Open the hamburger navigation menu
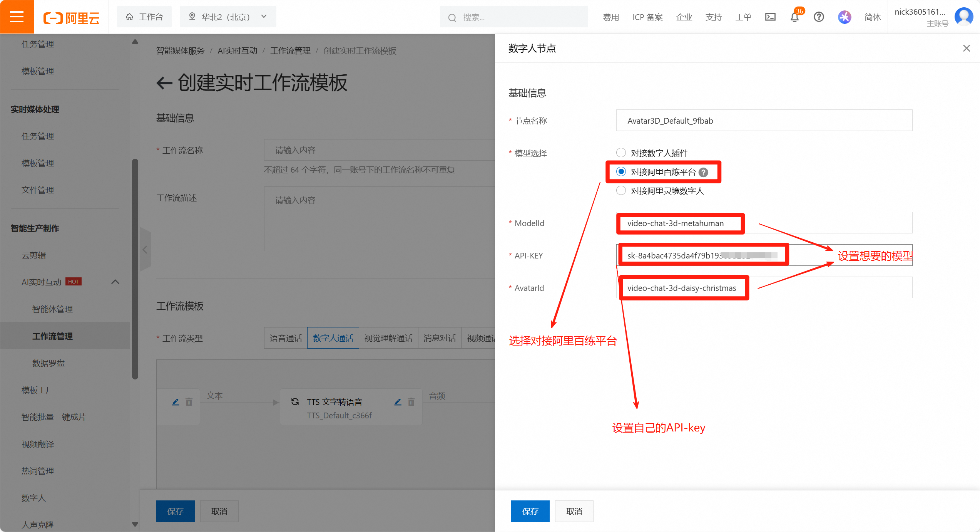The image size is (980, 532). (x=17, y=17)
